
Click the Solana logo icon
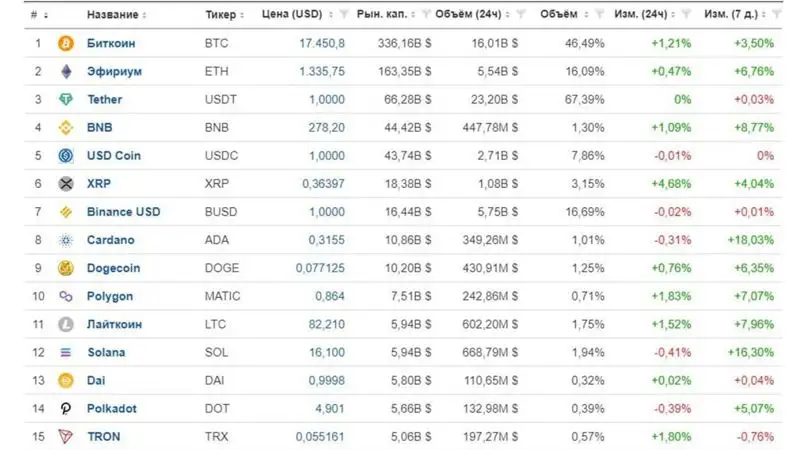(x=67, y=353)
